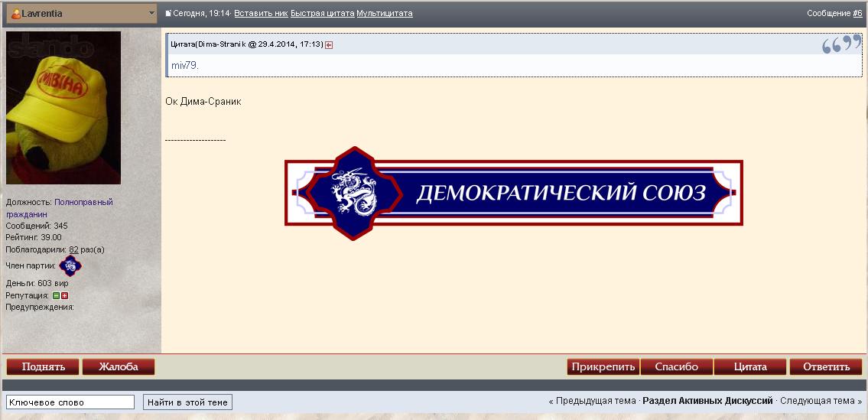Focus the Ключевое слово search field

click(x=70, y=402)
